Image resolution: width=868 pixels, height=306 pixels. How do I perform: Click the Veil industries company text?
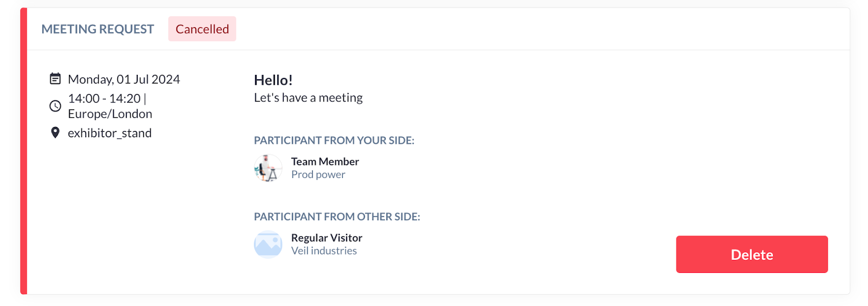click(324, 251)
